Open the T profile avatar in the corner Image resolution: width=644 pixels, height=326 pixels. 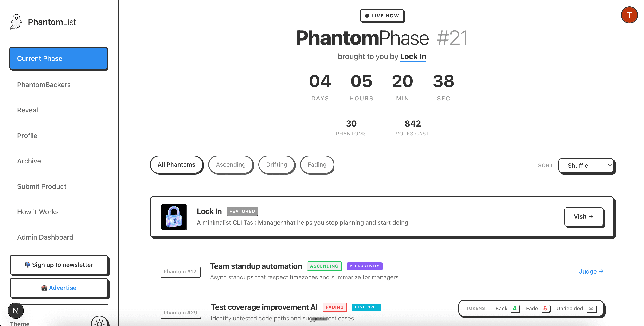point(629,15)
